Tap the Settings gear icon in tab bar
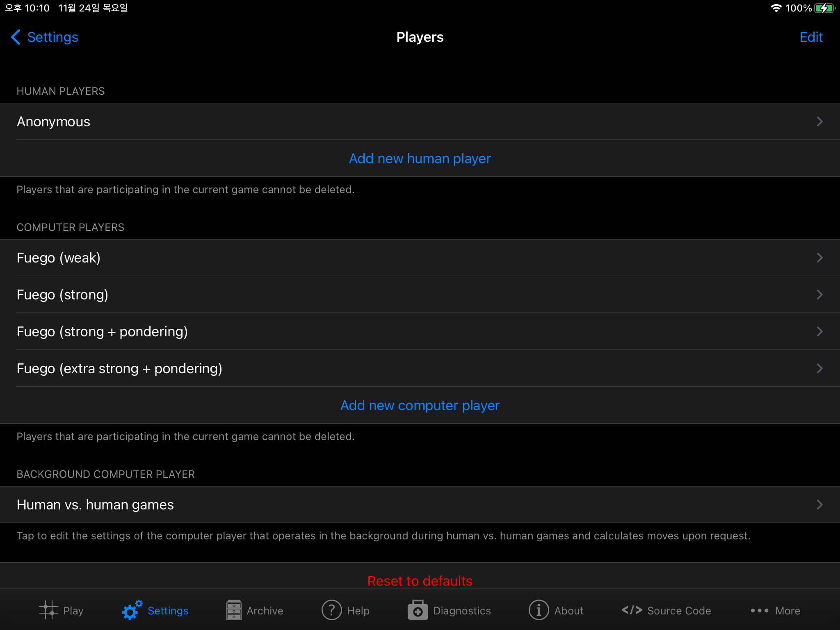This screenshot has height=630, width=840. 132,610
